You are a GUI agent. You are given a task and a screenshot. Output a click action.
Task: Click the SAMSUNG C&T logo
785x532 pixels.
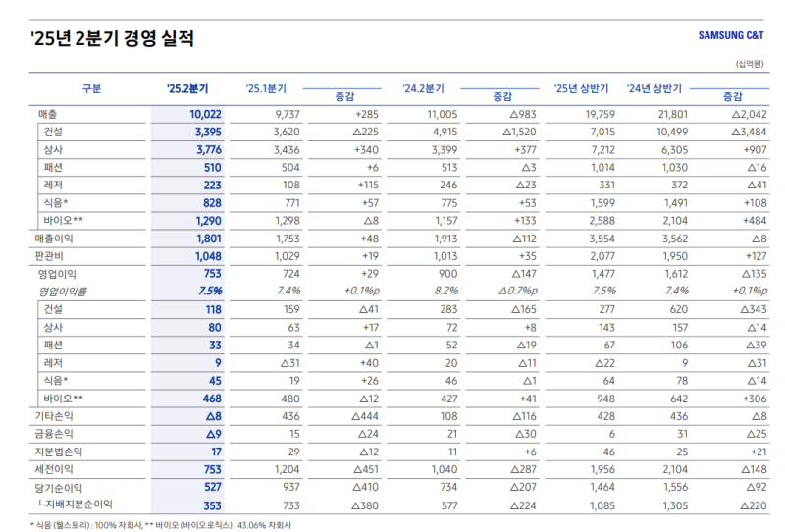[x=731, y=36]
